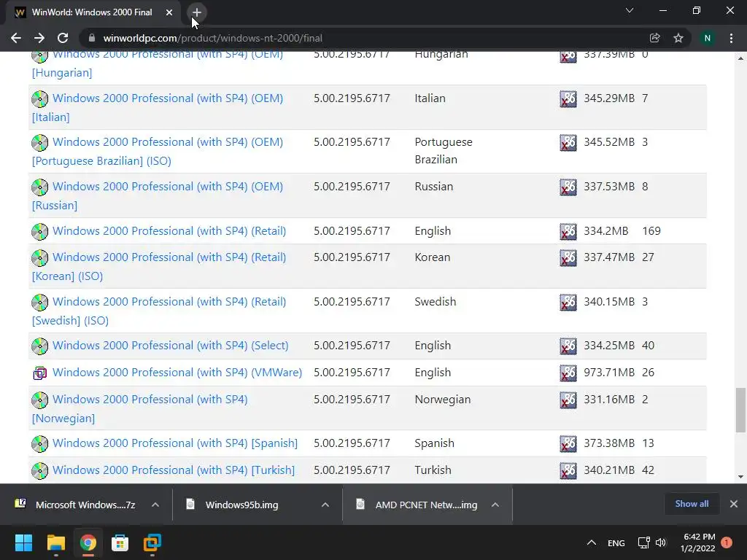
Task: Click the x86 icon beside 334.2MB
Action: (x=568, y=232)
